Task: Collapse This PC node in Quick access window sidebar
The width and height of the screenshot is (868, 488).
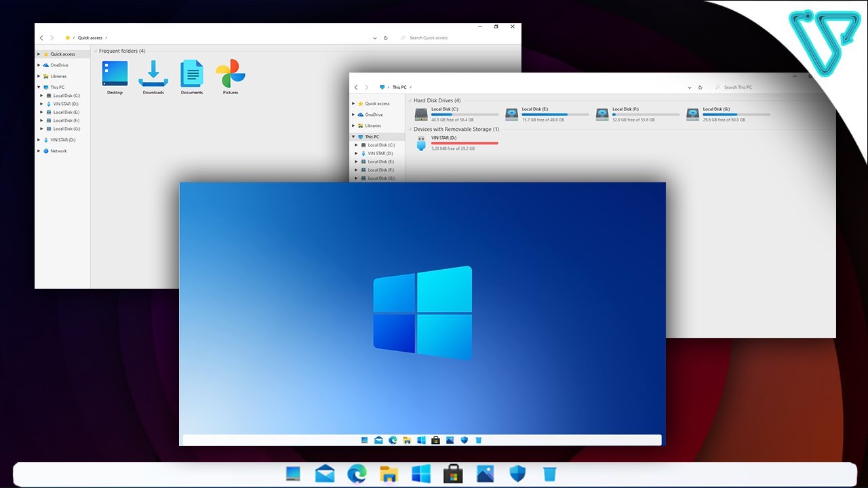Action: pos(39,87)
